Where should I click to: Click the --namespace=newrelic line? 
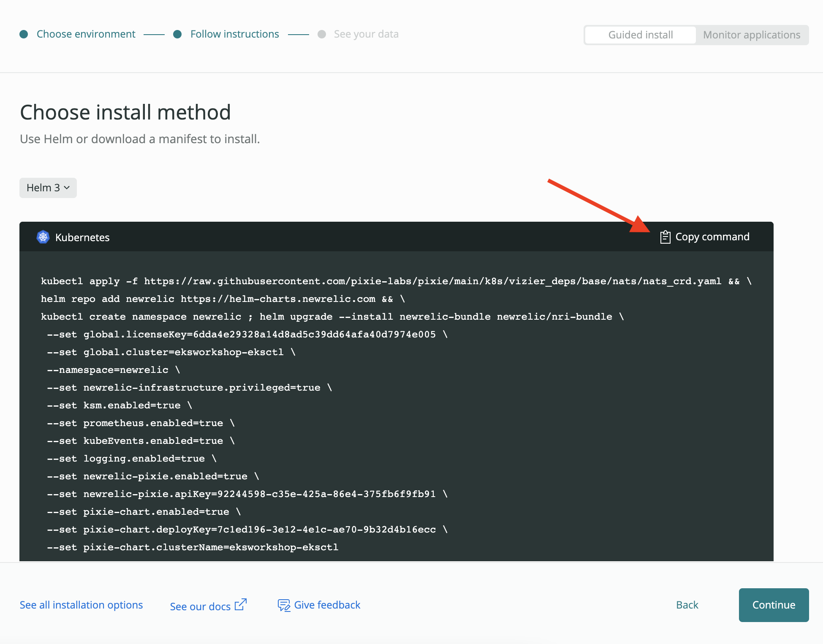tap(113, 370)
